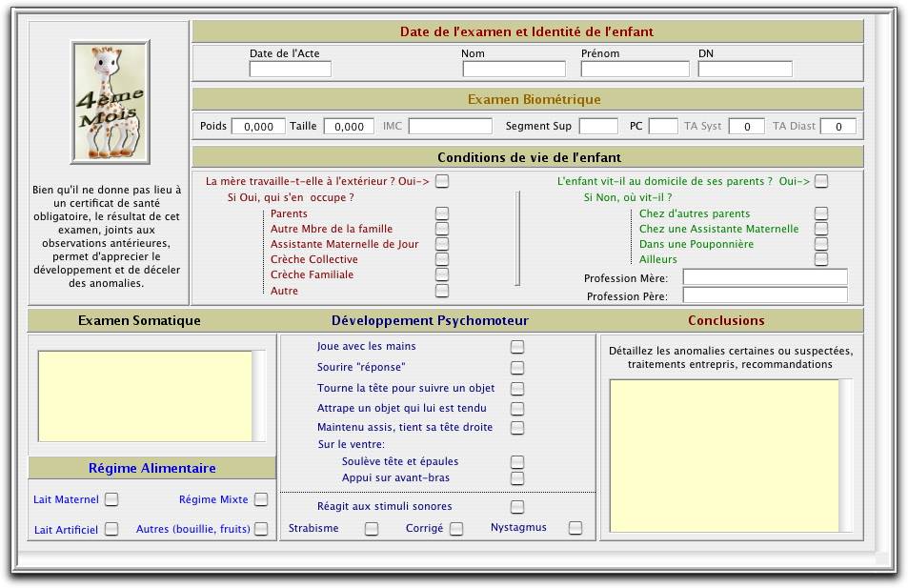Focus the Prénom input field
908x588 pixels.
click(x=635, y=69)
